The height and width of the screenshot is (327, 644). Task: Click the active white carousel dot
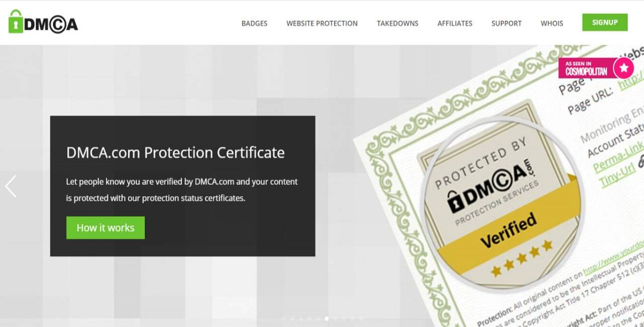327,318
